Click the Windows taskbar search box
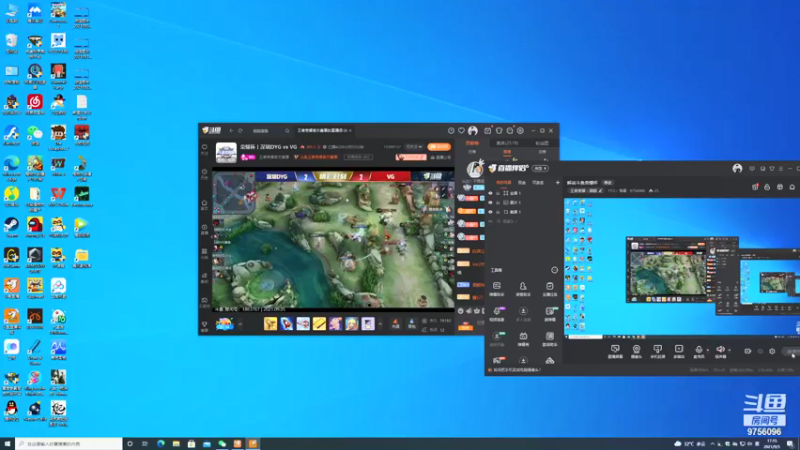 coord(69,444)
